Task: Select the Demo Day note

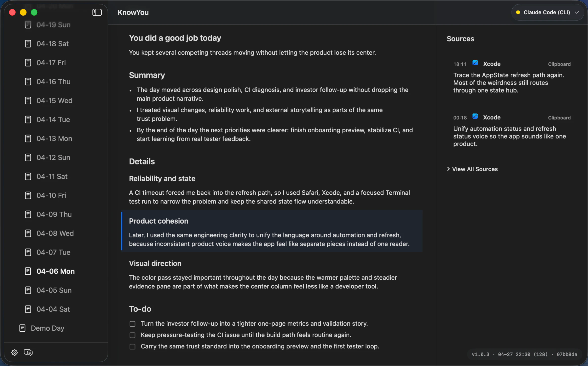Action: tap(47, 328)
